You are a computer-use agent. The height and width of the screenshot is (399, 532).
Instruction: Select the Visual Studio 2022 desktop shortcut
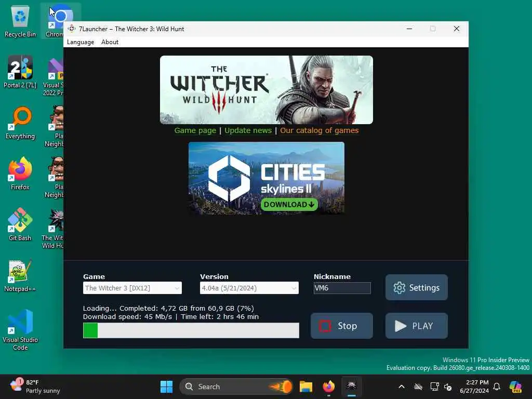click(x=54, y=76)
